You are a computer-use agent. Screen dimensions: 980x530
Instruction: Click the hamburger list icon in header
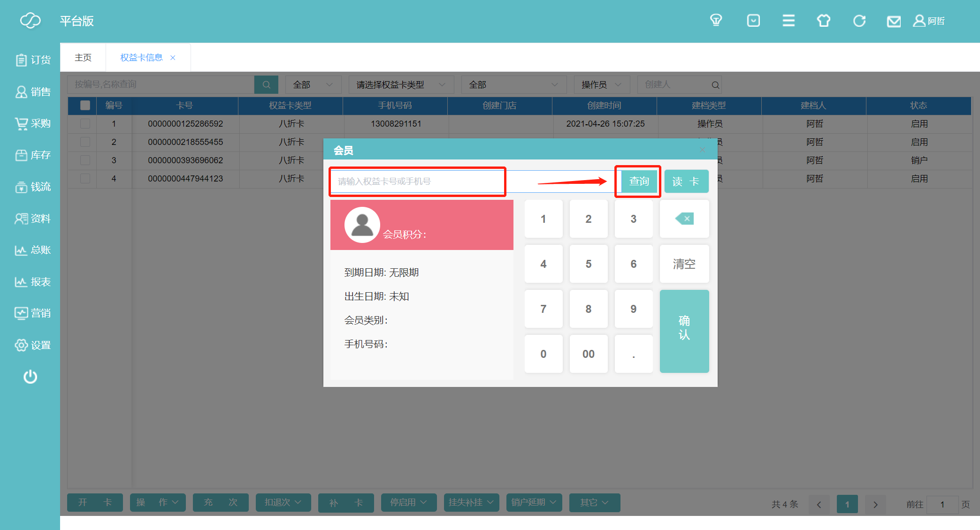789,21
